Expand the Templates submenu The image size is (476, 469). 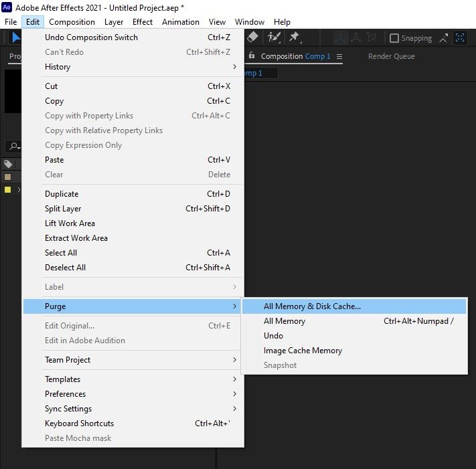coord(235,379)
